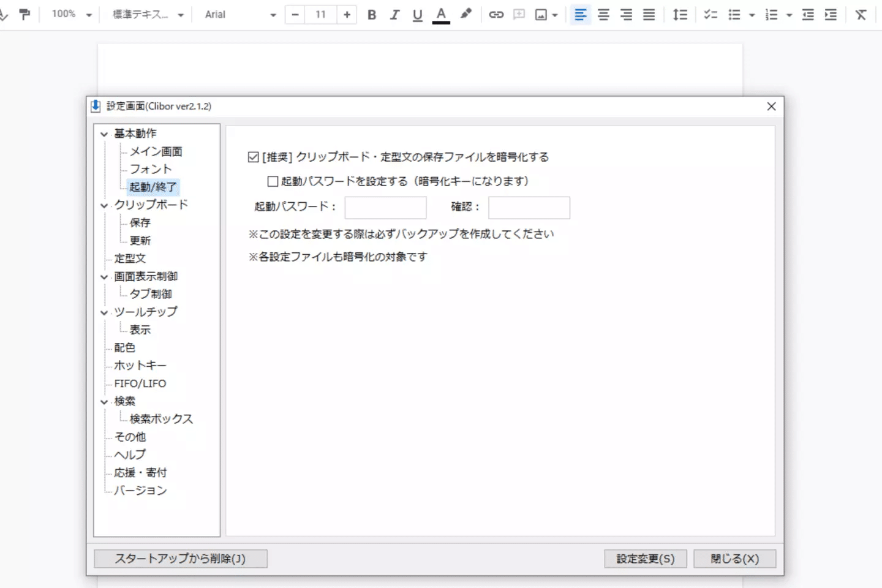This screenshot has height=588, width=882.
Task: Clear formatting with the rightmost toolbar icon
Action: pyautogui.click(x=861, y=15)
